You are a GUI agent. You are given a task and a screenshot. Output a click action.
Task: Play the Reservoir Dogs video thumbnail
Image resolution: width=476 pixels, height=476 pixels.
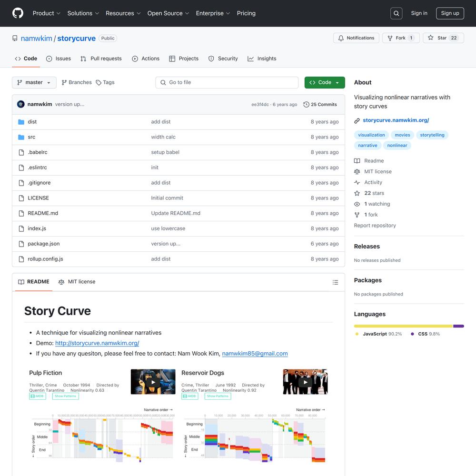click(x=306, y=382)
